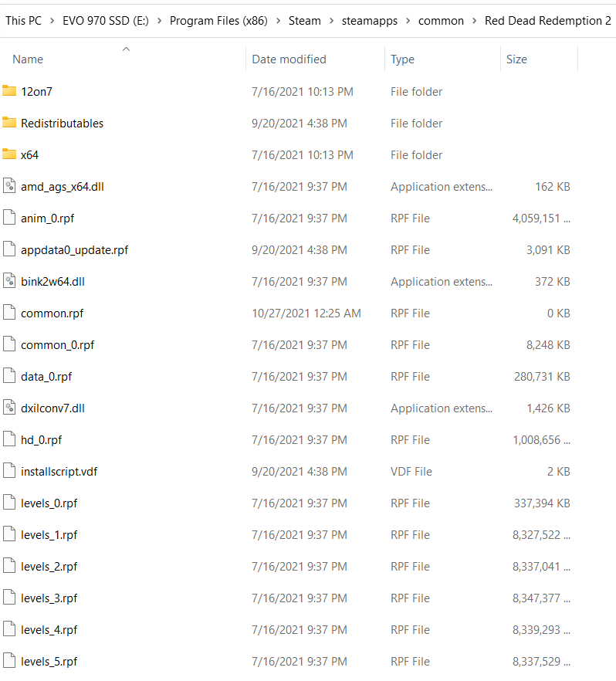Click size value 0 KB
The height and width of the screenshot is (681, 616).
558,313
